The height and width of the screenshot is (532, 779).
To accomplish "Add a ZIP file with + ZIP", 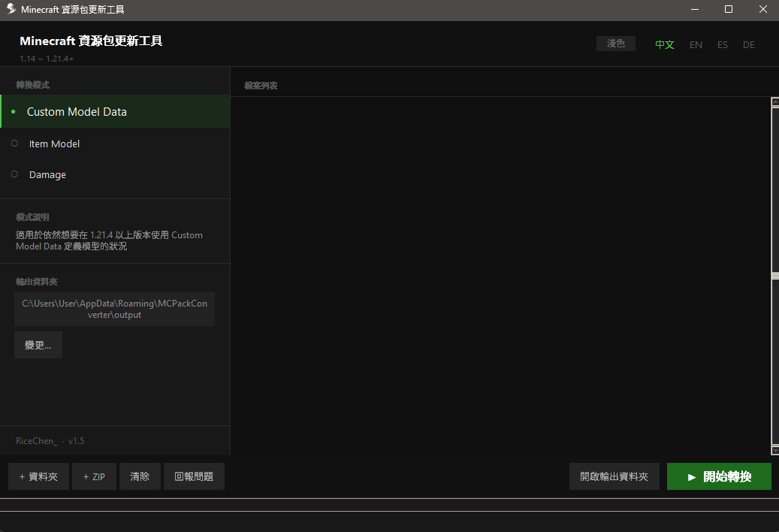I will [94, 476].
